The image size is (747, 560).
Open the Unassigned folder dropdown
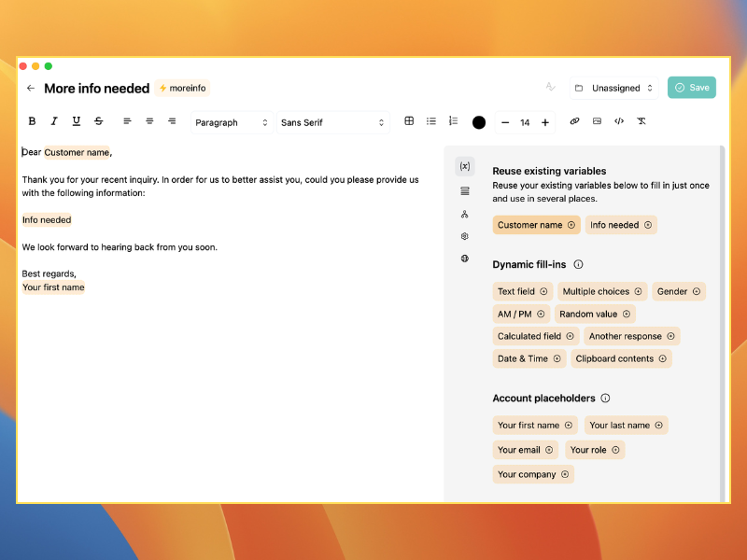613,88
